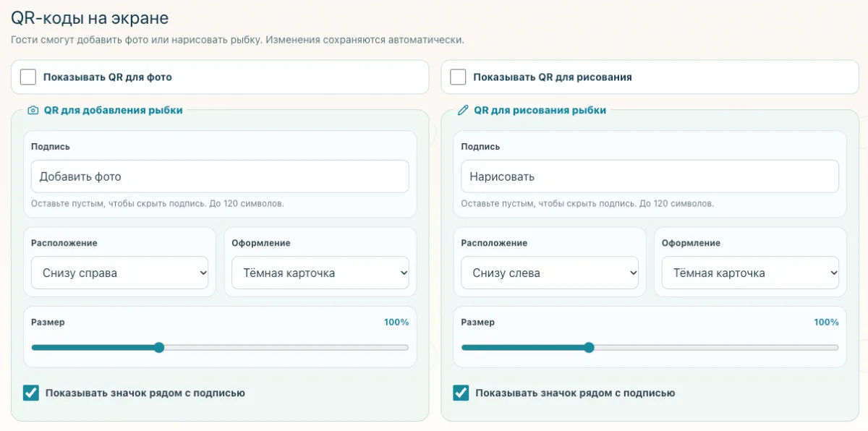Uncheck Показывать значок in the photo QR panel
The image size is (868, 431).
coord(31,393)
